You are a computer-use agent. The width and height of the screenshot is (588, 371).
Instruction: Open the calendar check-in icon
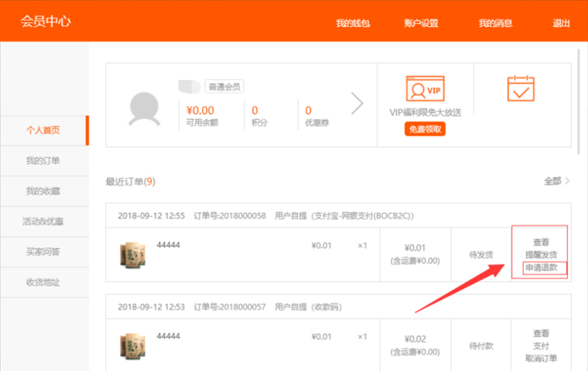[x=521, y=88]
